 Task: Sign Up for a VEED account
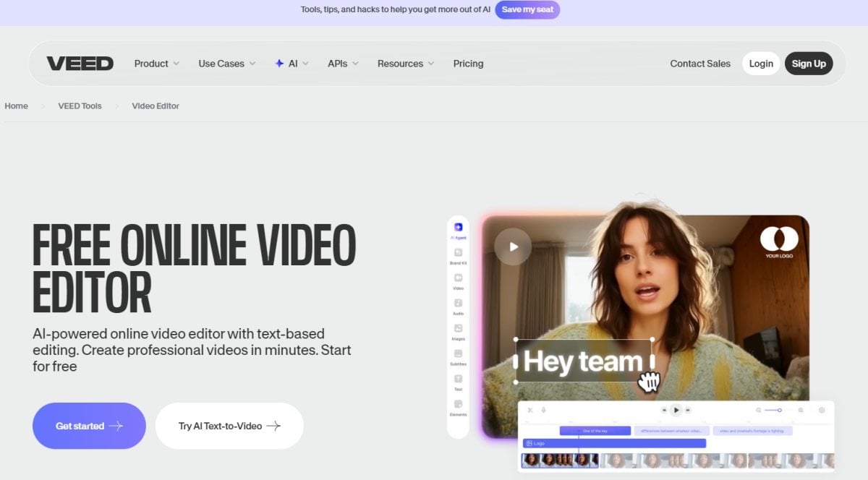click(809, 64)
